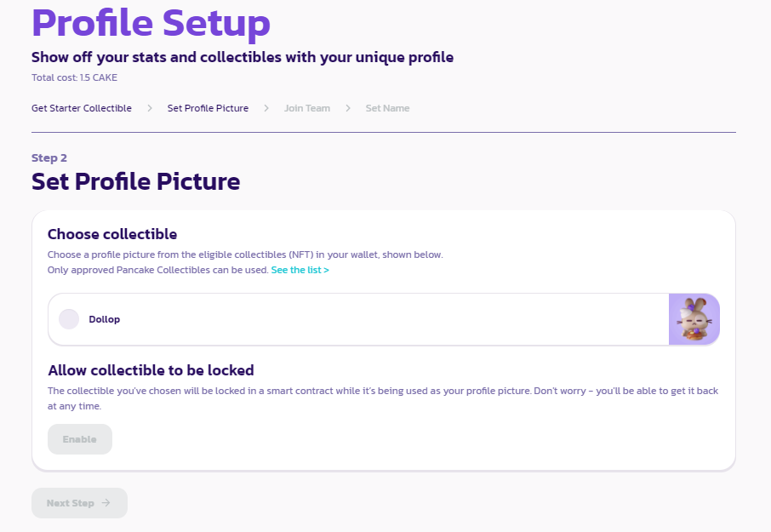Viewport: 771px width, 532px height.
Task: Select the Dollop radio button
Action: pyautogui.click(x=69, y=319)
